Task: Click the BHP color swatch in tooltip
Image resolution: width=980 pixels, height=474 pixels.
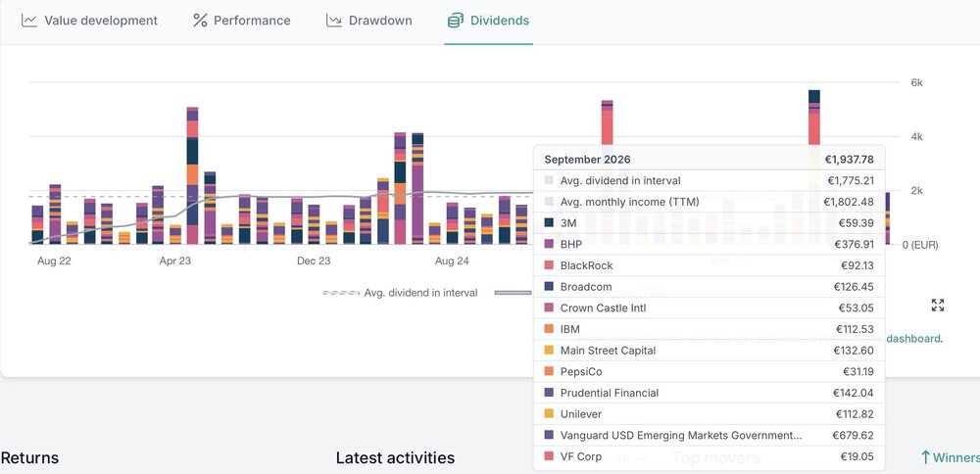Action: (x=550, y=244)
